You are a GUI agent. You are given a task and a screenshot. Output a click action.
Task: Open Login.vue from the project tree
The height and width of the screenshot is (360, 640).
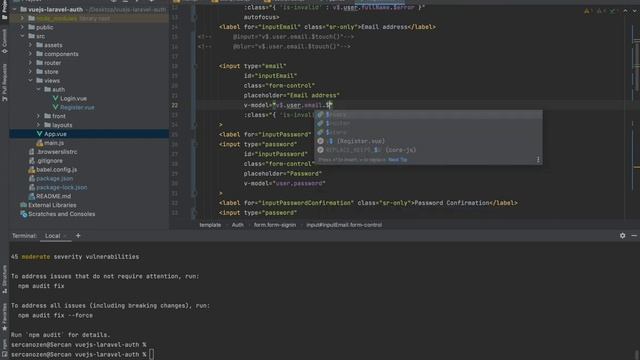[73, 98]
